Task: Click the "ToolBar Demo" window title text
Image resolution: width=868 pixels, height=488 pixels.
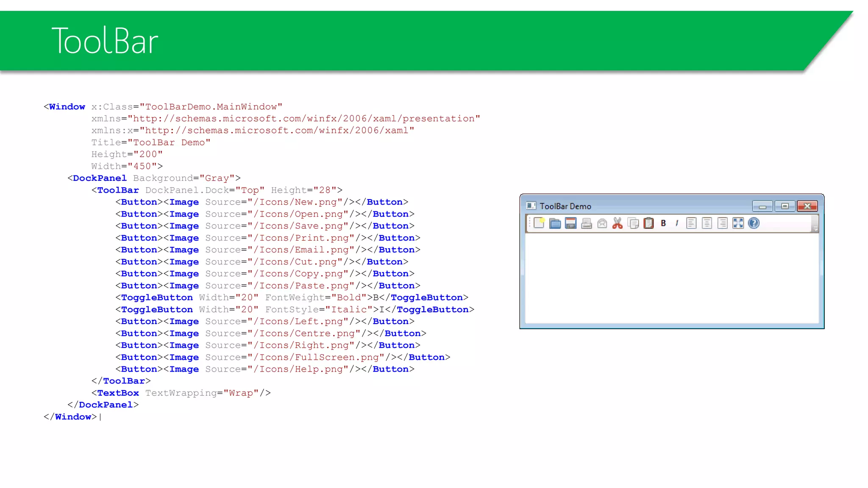Action: tap(565, 206)
